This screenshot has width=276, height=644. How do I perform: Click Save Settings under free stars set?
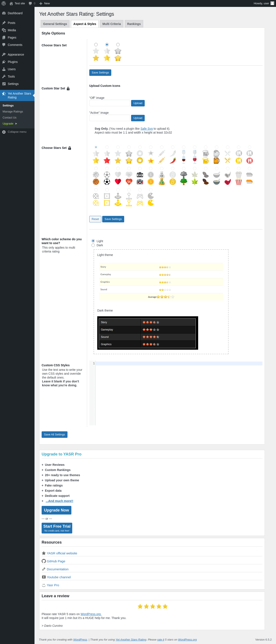click(x=100, y=72)
